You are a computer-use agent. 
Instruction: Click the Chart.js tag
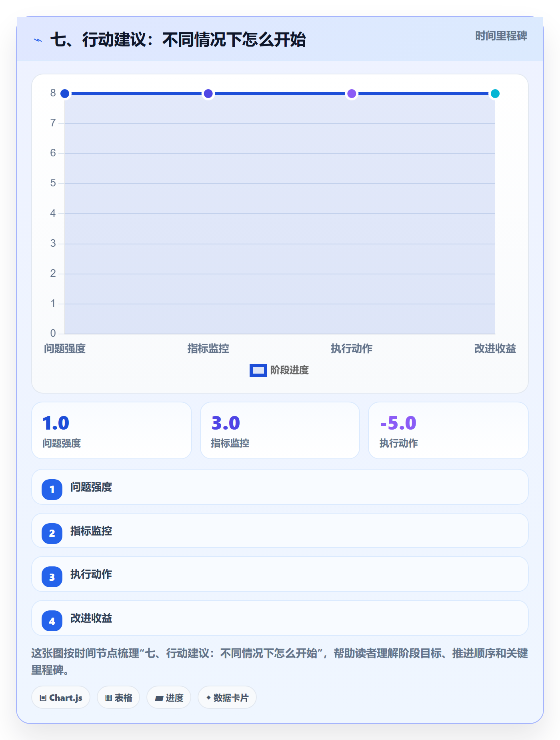[x=61, y=698]
